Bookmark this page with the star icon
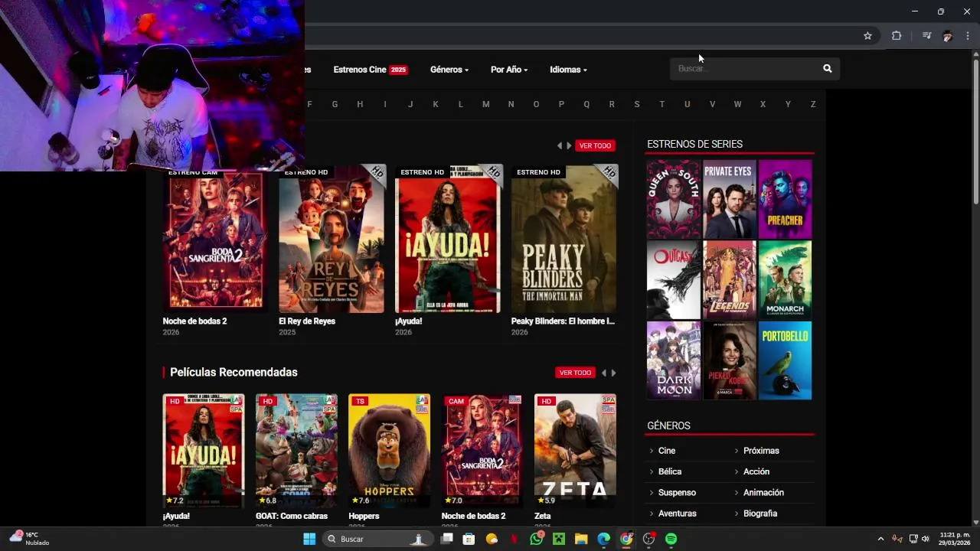This screenshot has width=980, height=551. (x=867, y=36)
